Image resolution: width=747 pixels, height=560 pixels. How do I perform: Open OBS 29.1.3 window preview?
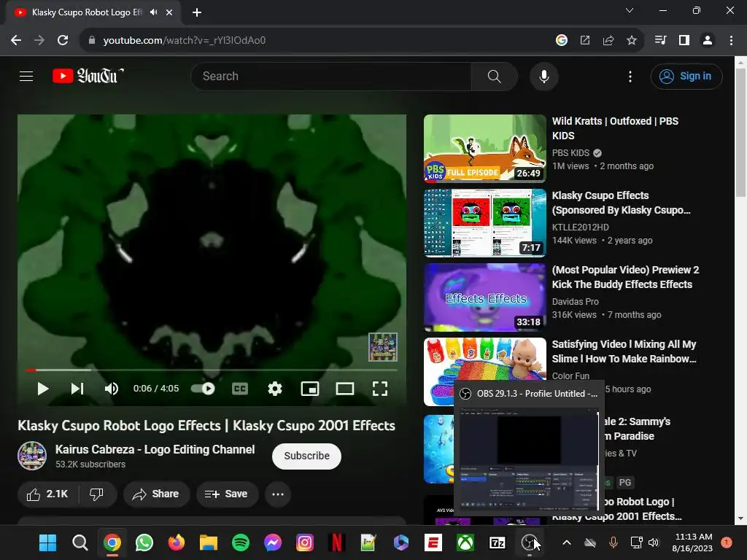pyautogui.click(x=528, y=448)
